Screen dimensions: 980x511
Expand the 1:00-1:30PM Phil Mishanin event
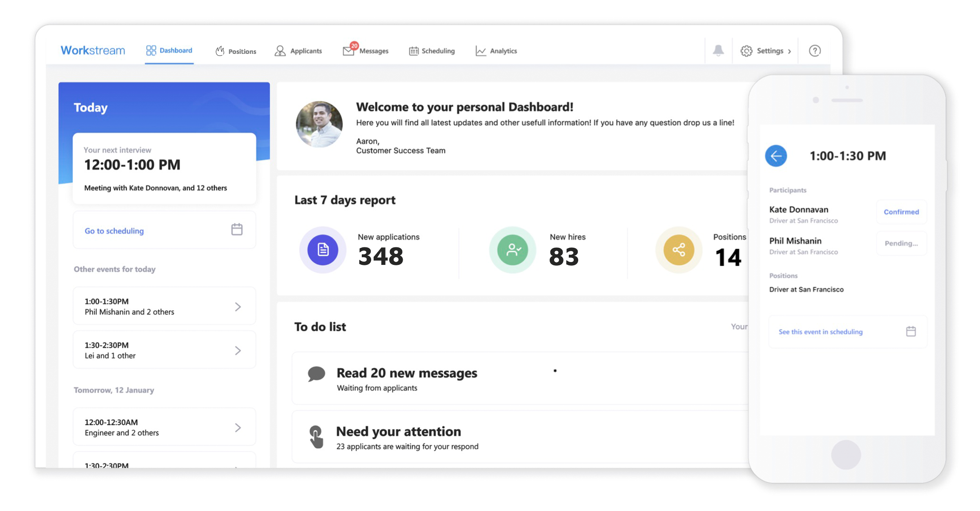click(x=238, y=307)
